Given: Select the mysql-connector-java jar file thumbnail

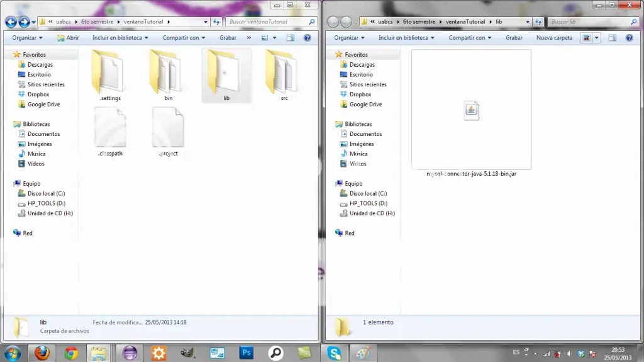Looking at the screenshot, I should tap(471, 110).
